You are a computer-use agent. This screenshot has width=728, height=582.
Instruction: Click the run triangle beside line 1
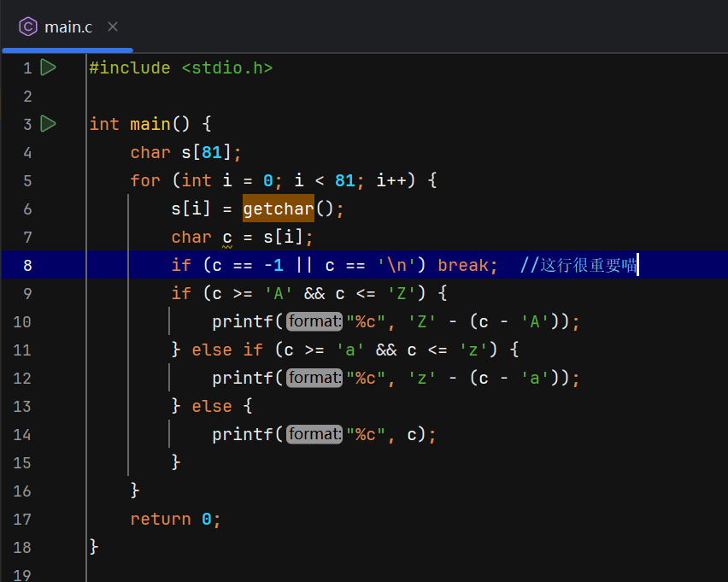pyautogui.click(x=48, y=68)
